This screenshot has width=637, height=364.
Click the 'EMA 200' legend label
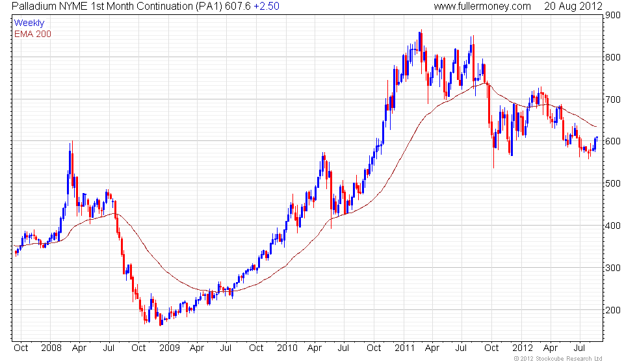point(32,34)
